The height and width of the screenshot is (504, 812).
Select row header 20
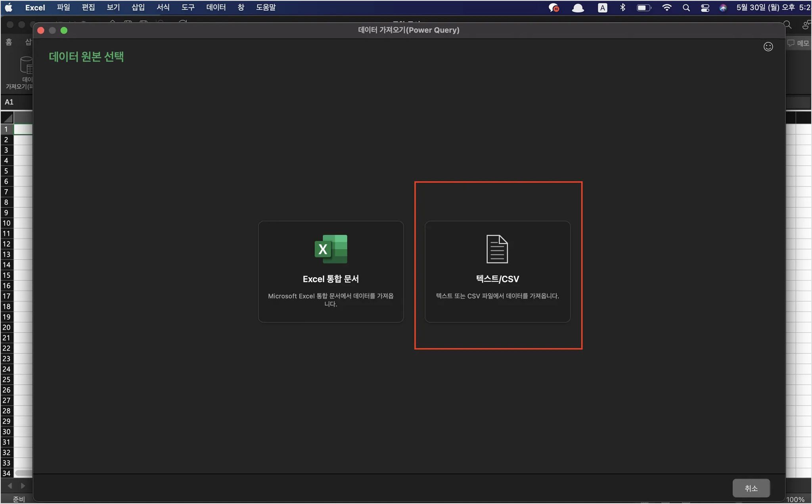(x=6, y=328)
